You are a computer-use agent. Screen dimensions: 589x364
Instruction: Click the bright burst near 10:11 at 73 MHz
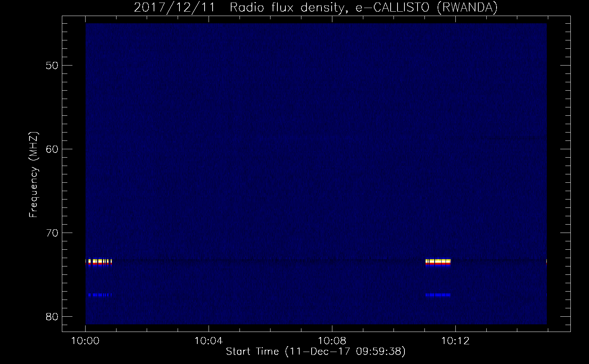point(438,263)
